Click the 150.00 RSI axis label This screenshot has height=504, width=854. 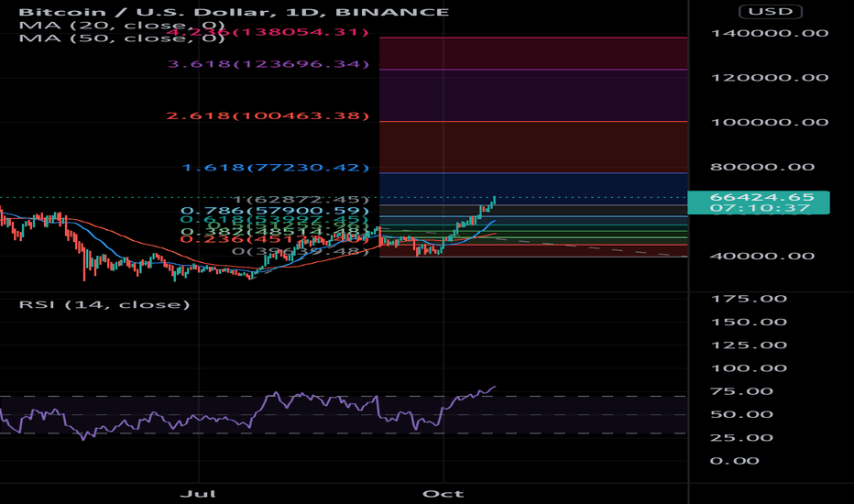[749, 322]
